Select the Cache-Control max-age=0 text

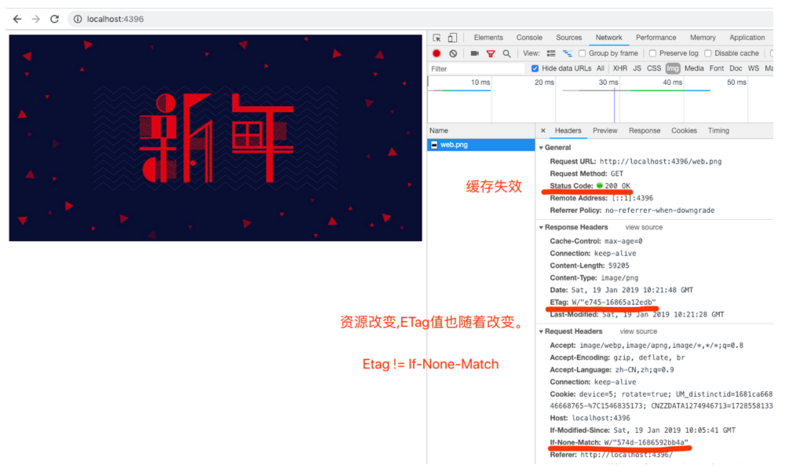click(596, 241)
